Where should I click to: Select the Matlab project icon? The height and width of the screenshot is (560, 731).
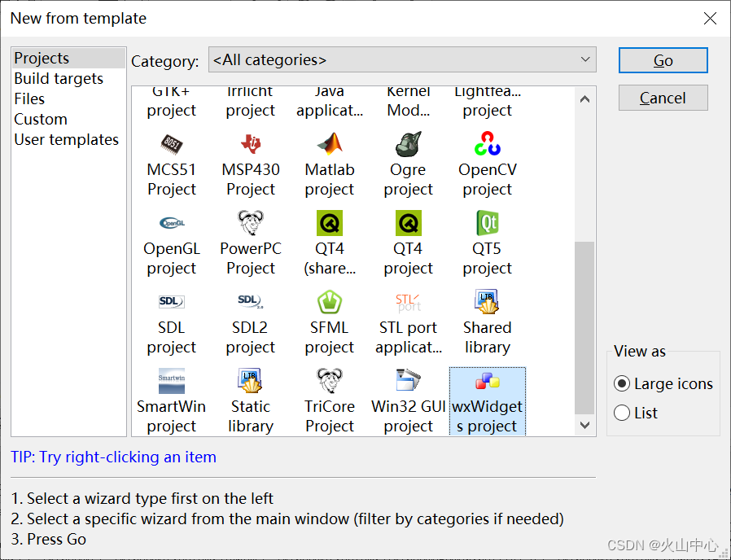[330, 144]
